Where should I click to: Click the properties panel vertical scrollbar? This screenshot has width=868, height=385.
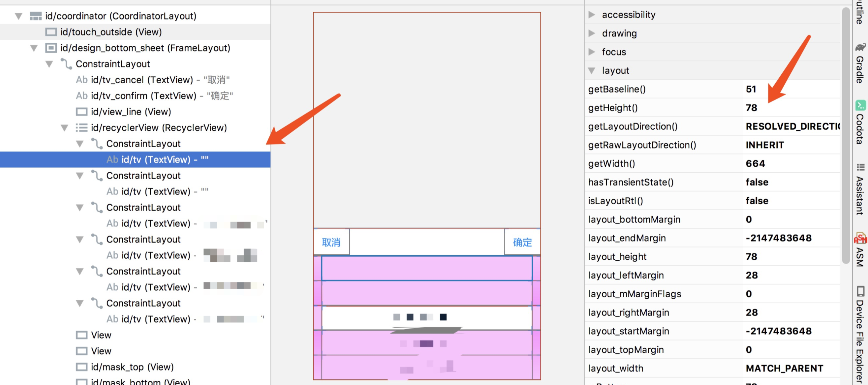[x=846, y=135]
